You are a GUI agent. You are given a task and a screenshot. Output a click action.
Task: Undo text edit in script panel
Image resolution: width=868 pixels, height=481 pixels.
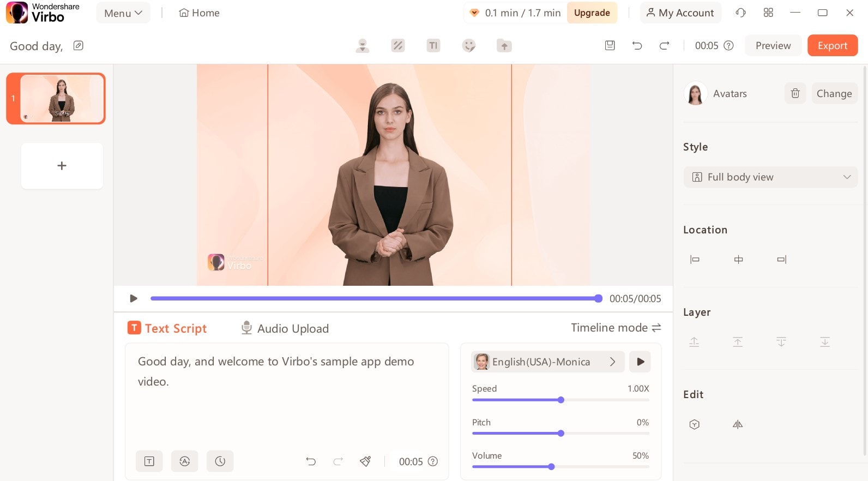[311, 461]
